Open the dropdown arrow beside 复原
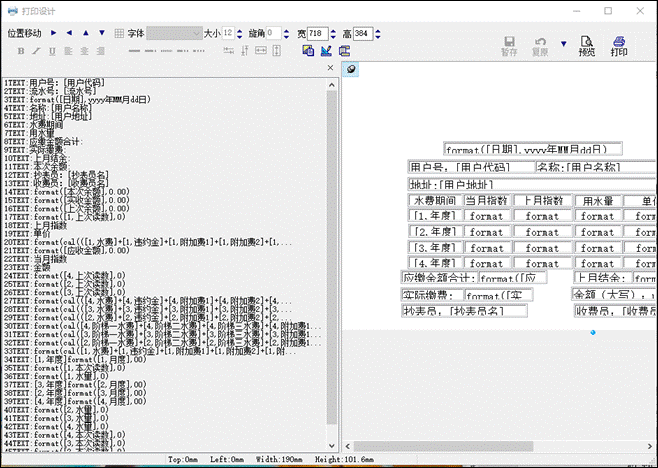The width and height of the screenshot is (658, 468). tap(564, 43)
